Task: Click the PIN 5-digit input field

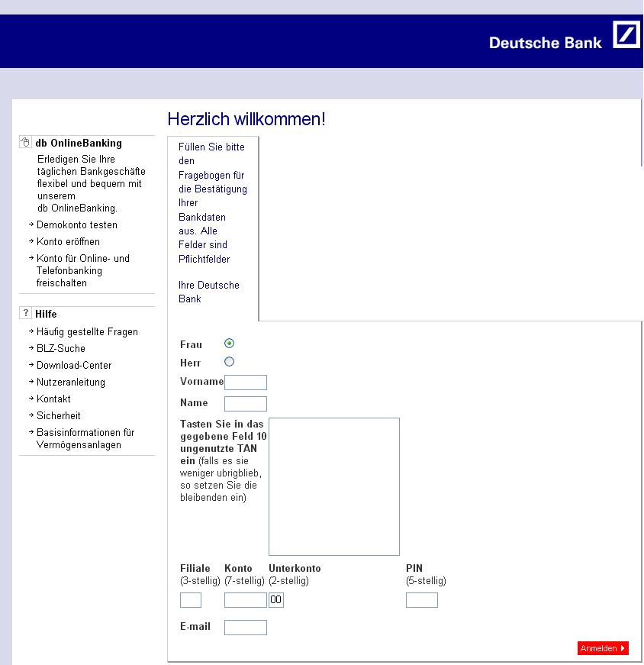Action: click(x=422, y=600)
